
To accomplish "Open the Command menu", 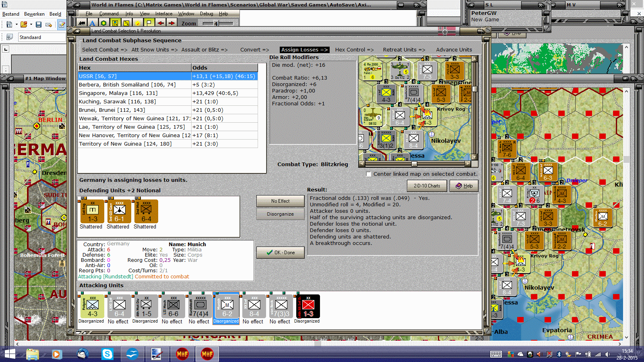I will click(109, 14).
